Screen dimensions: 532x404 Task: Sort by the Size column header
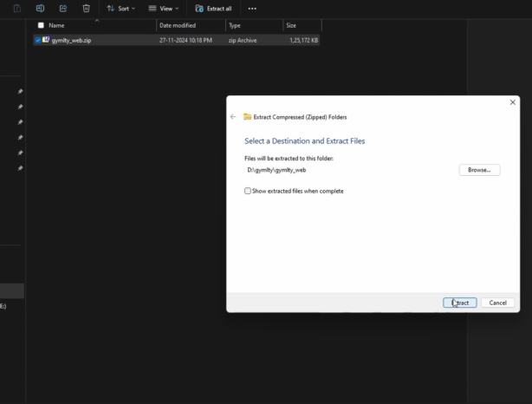291,25
